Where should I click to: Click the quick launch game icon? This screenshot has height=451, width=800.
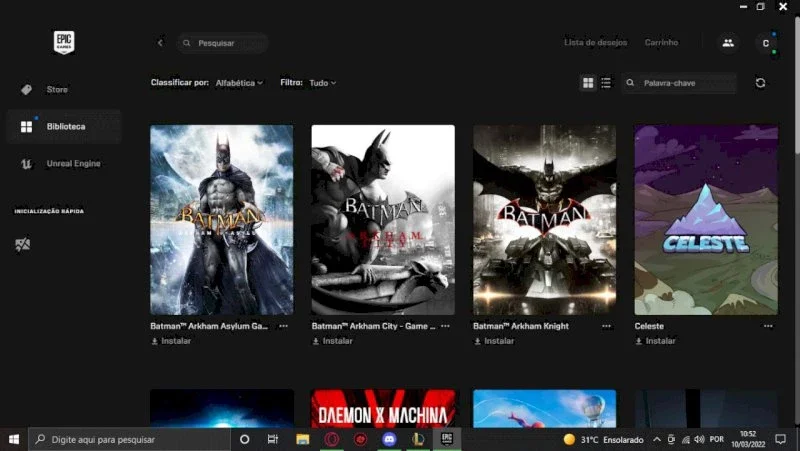tap(22, 245)
